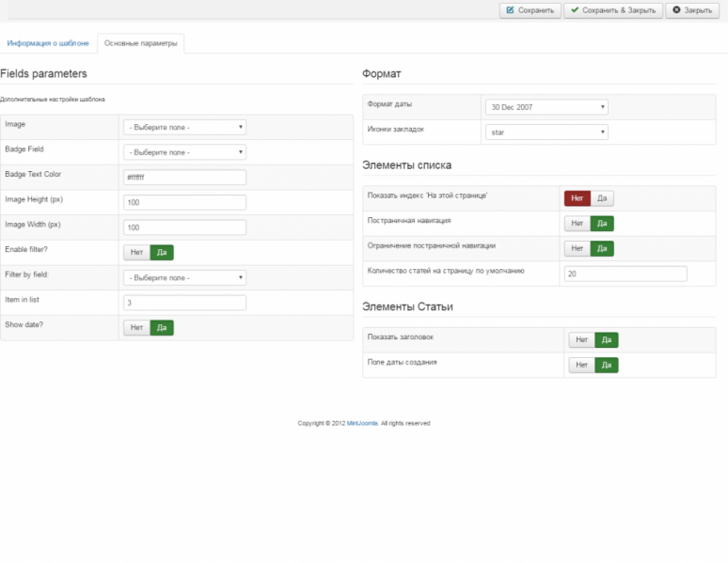Set Enable filter to Нет
The height and width of the screenshot is (563, 728).
[x=136, y=252]
